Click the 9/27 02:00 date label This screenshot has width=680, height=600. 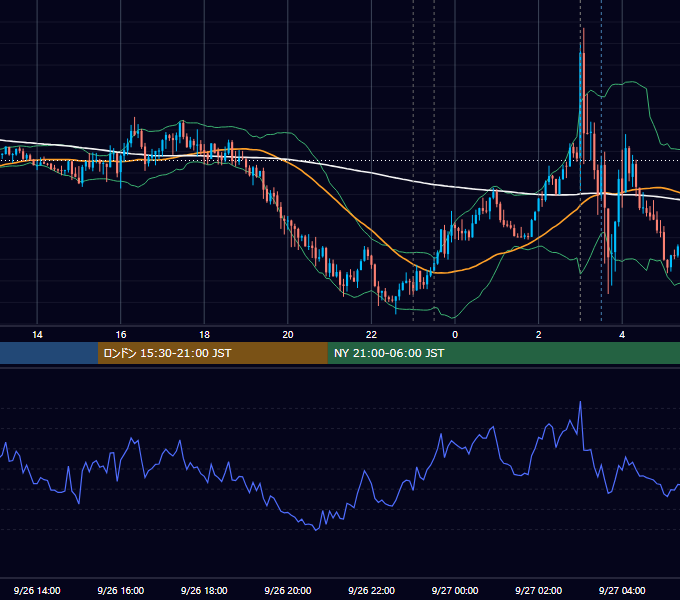tap(539, 590)
